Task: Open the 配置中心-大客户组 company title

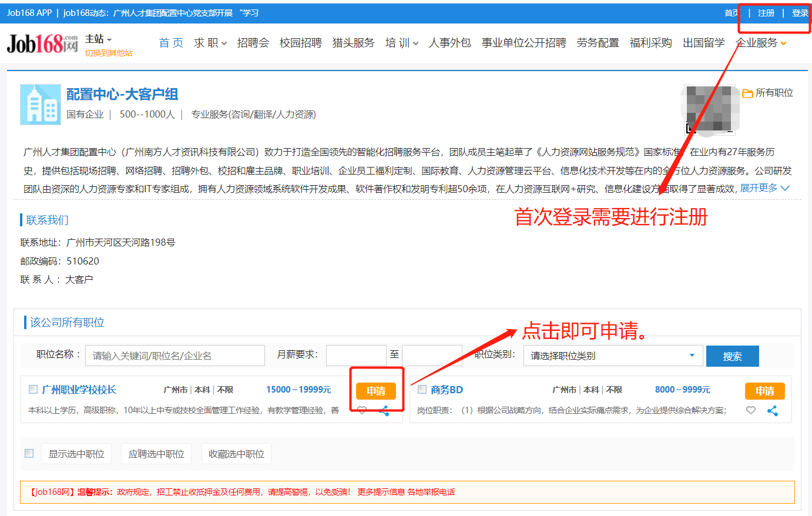Action: tap(122, 94)
